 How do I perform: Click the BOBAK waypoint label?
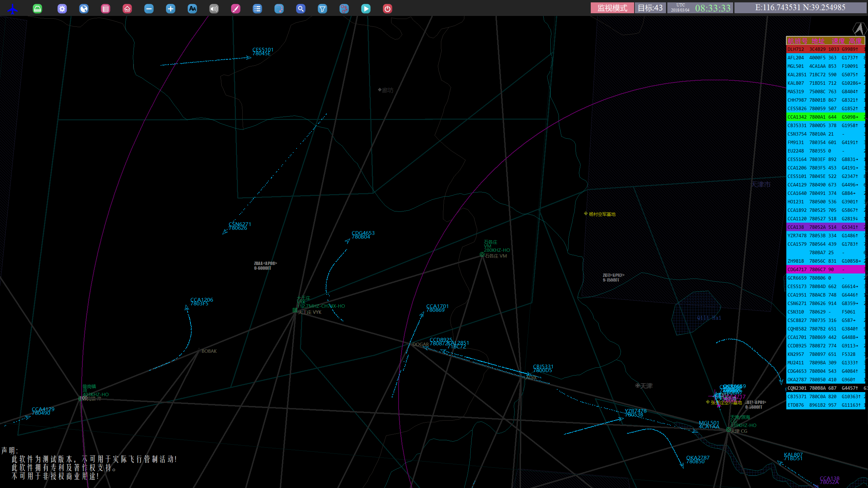click(x=209, y=351)
